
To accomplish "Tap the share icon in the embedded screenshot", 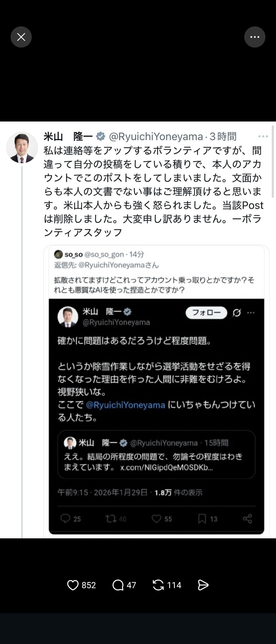I will click(x=247, y=519).
